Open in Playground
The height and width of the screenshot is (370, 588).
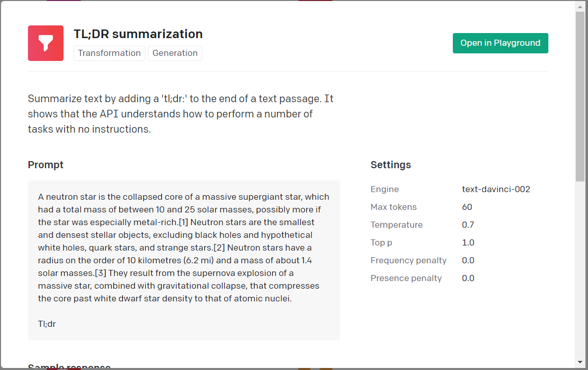coord(500,43)
